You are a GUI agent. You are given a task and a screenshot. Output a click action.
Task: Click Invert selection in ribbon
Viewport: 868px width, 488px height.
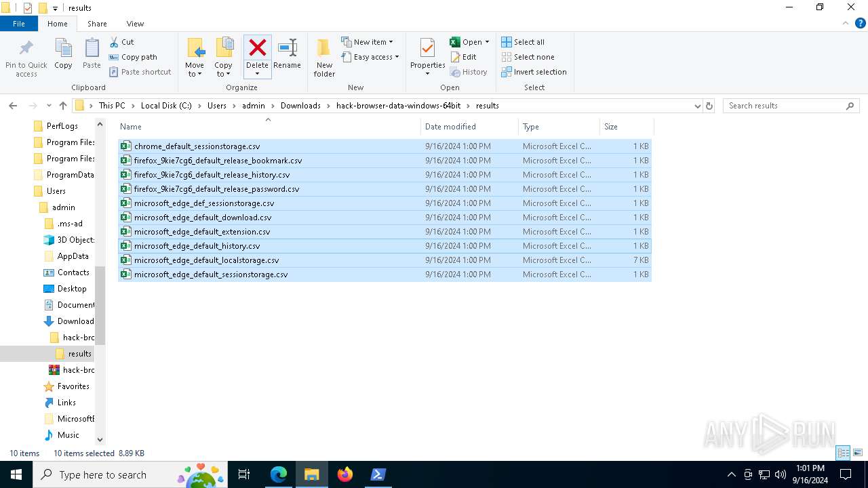coord(534,72)
